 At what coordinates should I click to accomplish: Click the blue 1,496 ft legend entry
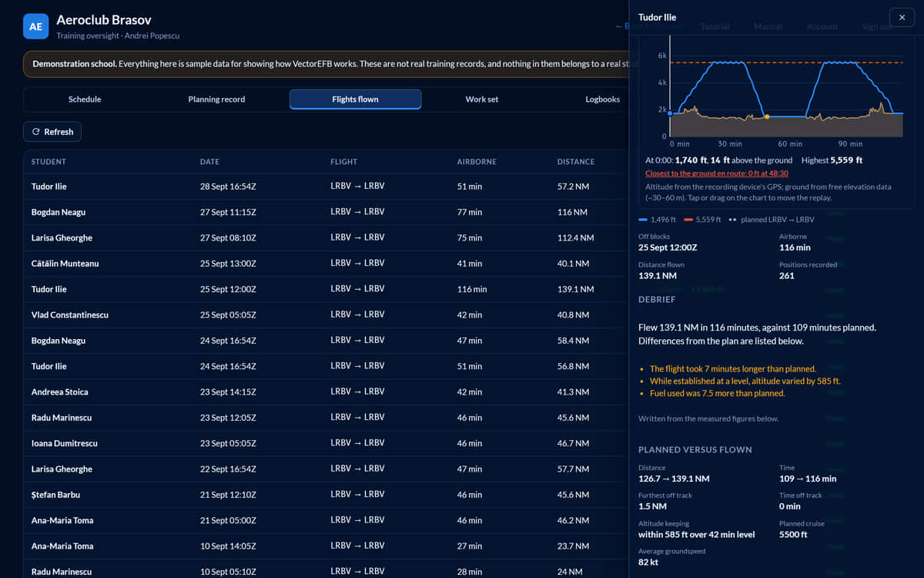658,220
